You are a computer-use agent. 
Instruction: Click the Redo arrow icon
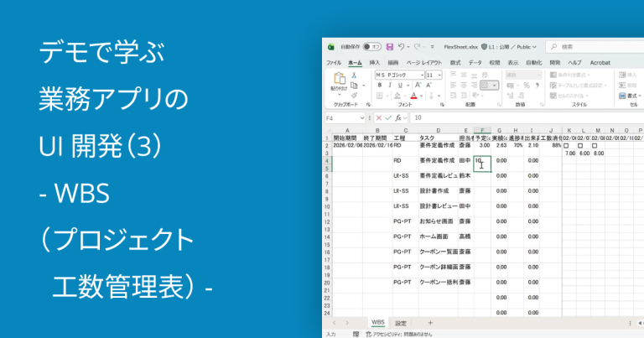pos(418,47)
